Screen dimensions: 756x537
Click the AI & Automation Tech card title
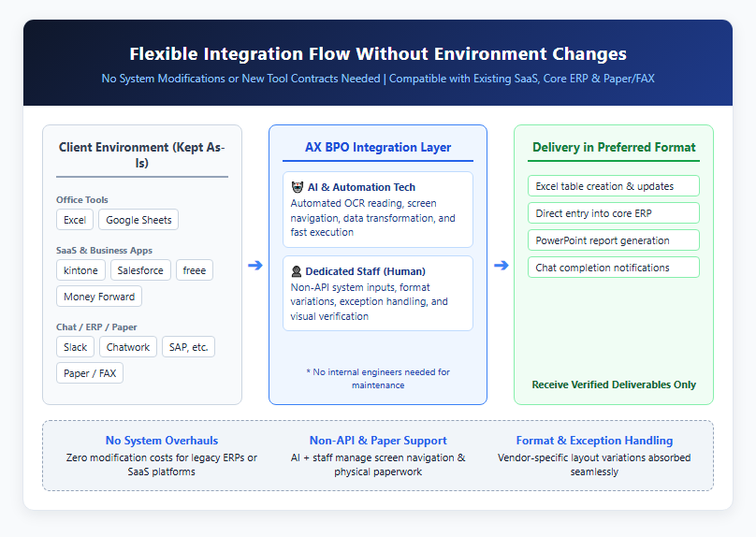[x=361, y=187]
